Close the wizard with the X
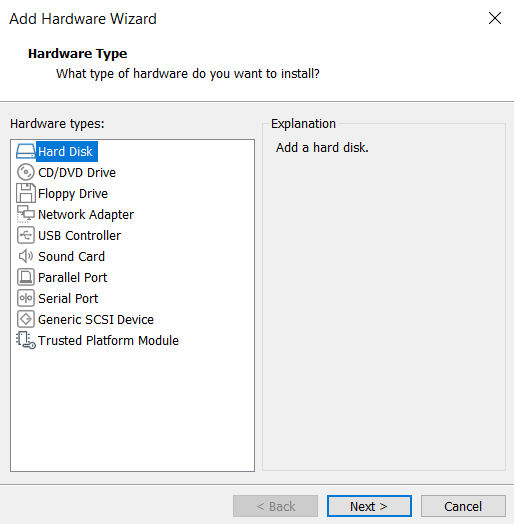This screenshot has height=524, width=514. [495, 18]
